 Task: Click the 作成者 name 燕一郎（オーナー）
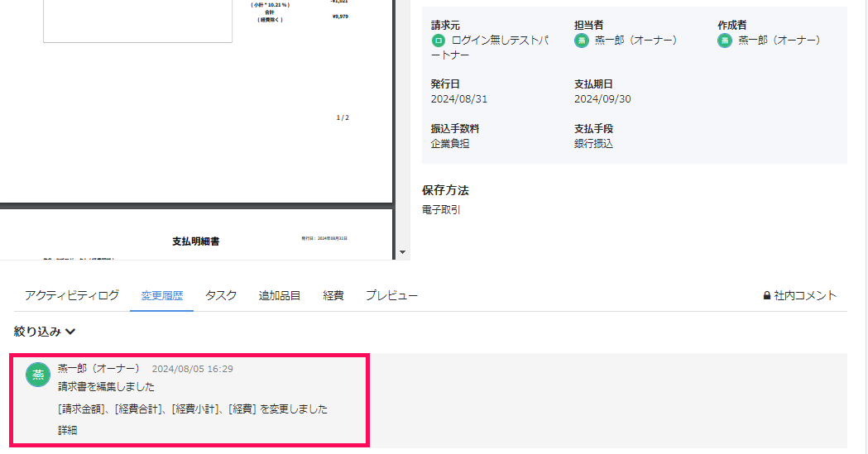(779, 41)
